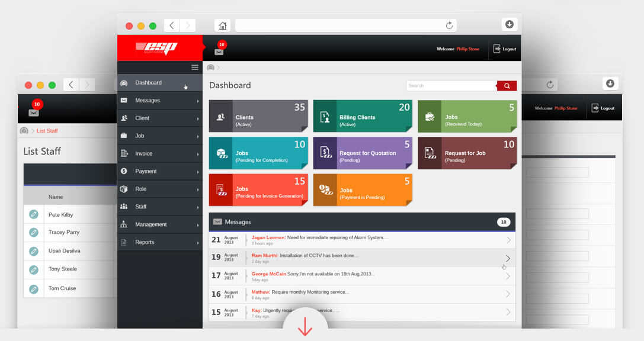Select Messages in the sidebar

pyautogui.click(x=160, y=100)
